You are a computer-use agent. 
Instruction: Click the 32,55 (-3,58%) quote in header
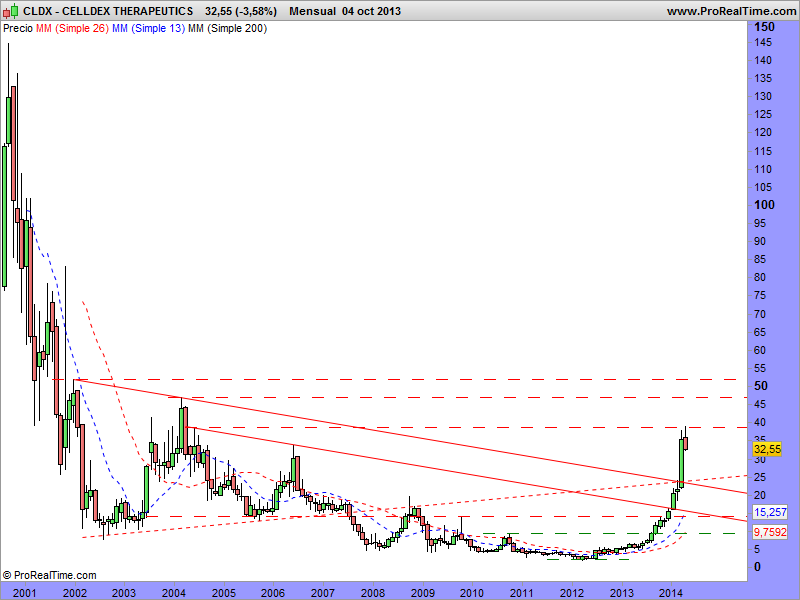pyautogui.click(x=241, y=11)
